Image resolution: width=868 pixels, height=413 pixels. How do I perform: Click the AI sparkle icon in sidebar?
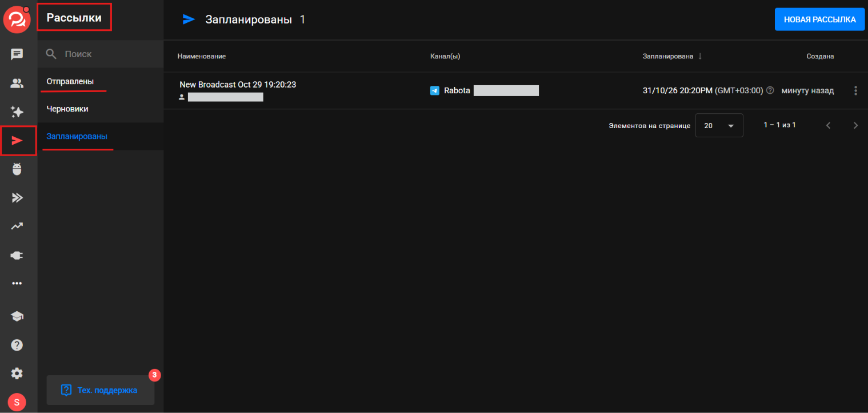click(x=17, y=112)
